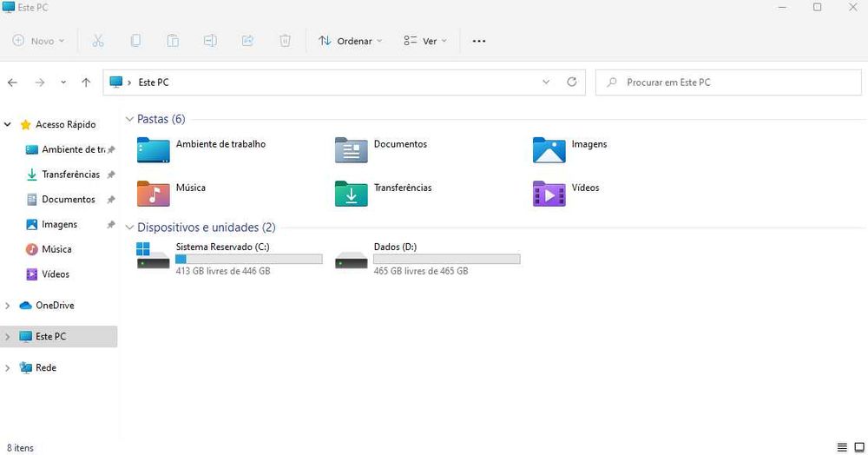Screen dimensions: 868x455
Task: Click Este PC in the address bar
Action: [154, 82]
